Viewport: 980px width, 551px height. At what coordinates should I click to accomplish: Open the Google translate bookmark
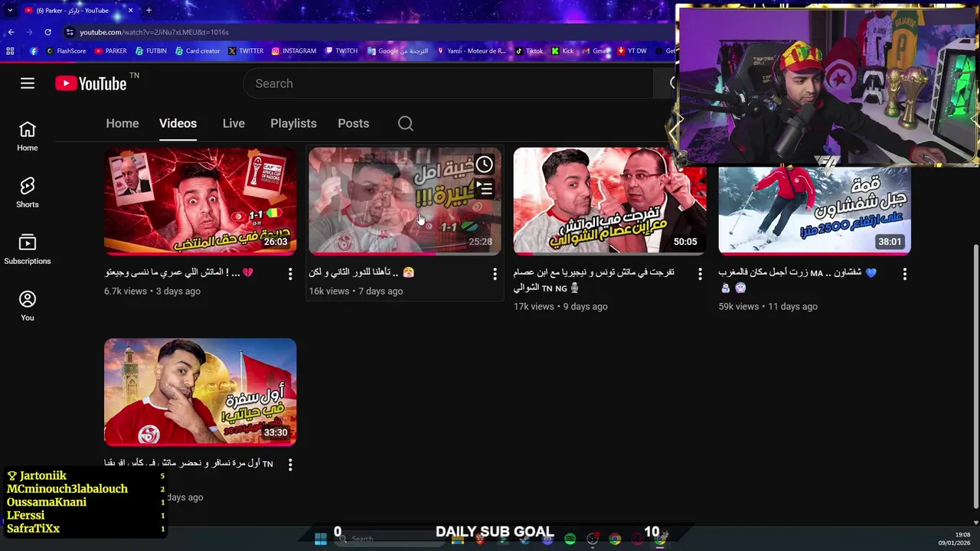(x=397, y=51)
